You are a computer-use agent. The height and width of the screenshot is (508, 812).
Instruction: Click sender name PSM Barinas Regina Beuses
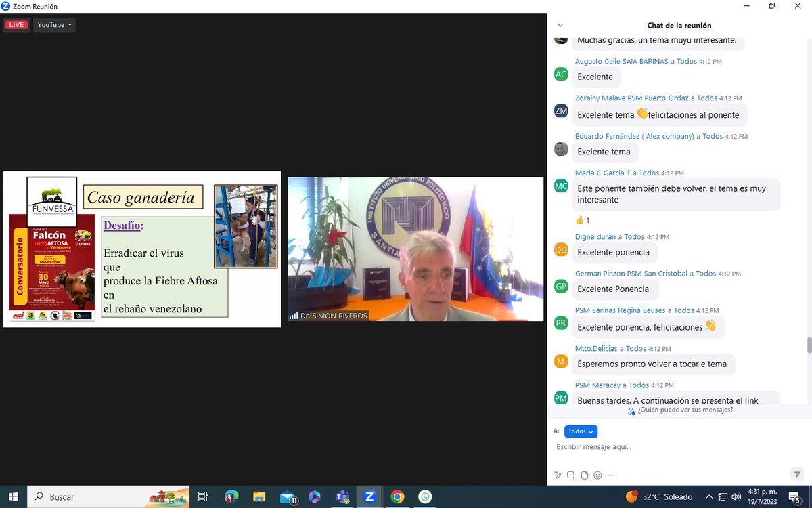pyautogui.click(x=621, y=310)
